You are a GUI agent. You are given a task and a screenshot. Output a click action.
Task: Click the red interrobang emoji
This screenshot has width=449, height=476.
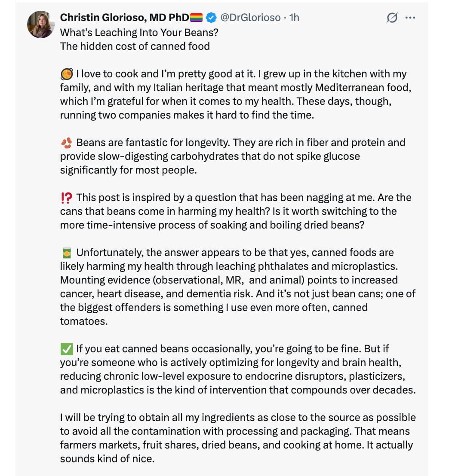click(66, 198)
